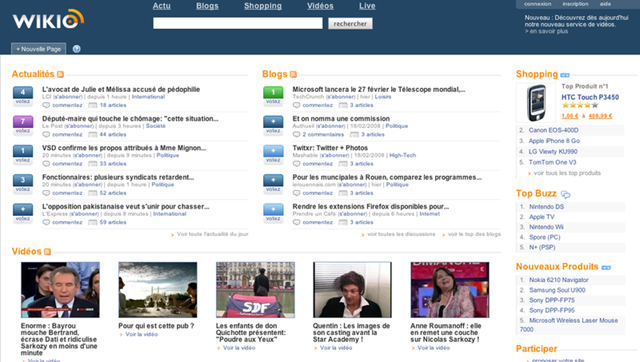Open Spore (PC) in Top Buzz
This screenshot has height=362, width=640.
point(545,237)
